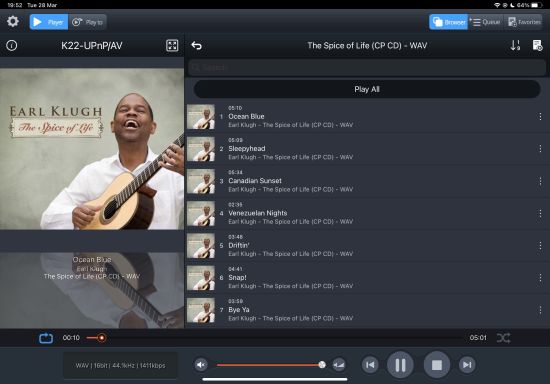Play track Snap!
Screen dimensions: 550x384
(x=367, y=278)
